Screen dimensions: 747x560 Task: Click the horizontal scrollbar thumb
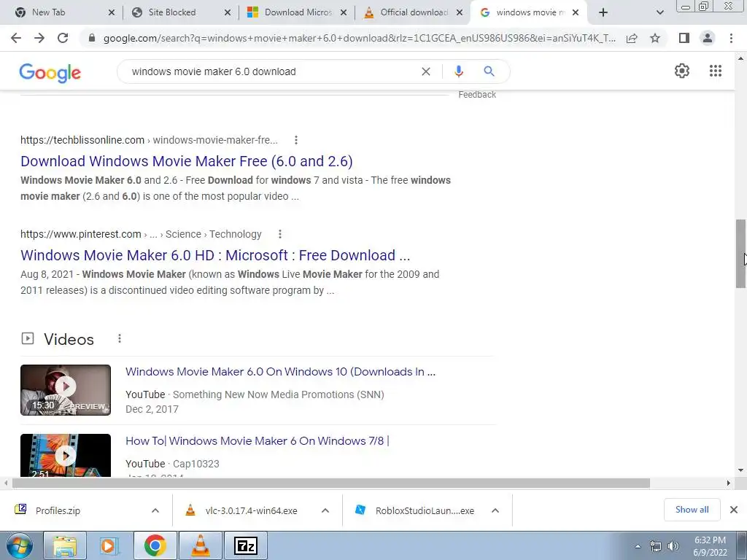tap(330, 483)
